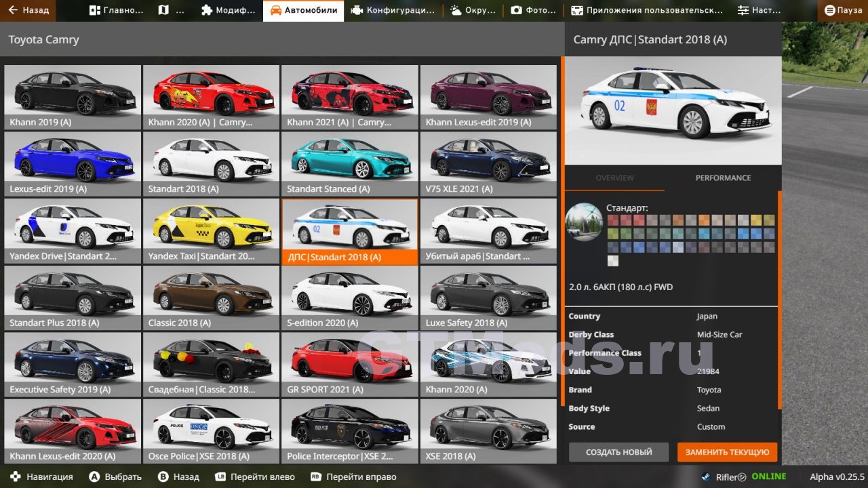Image resolution: width=868 pixels, height=488 pixels.
Task: Open the environment tab with cloud icon
Action: (473, 10)
